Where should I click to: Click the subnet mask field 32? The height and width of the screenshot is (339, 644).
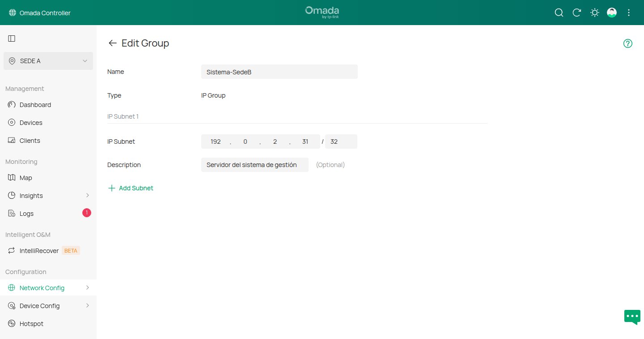(x=341, y=142)
